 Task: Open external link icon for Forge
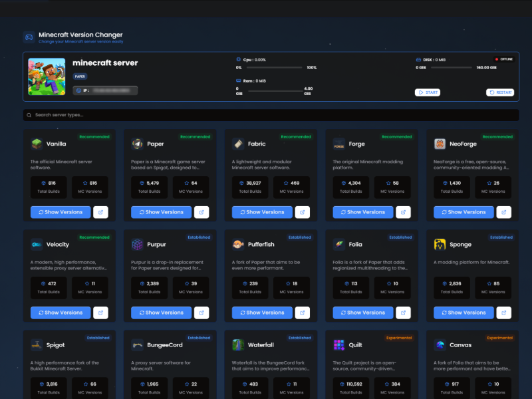coord(403,212)
